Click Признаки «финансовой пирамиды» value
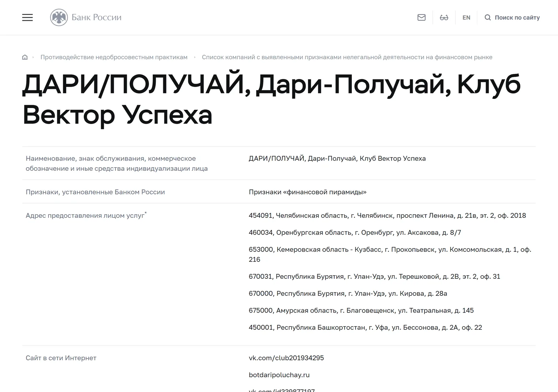This screenshot has height=392, width=558. coord(308,192)
